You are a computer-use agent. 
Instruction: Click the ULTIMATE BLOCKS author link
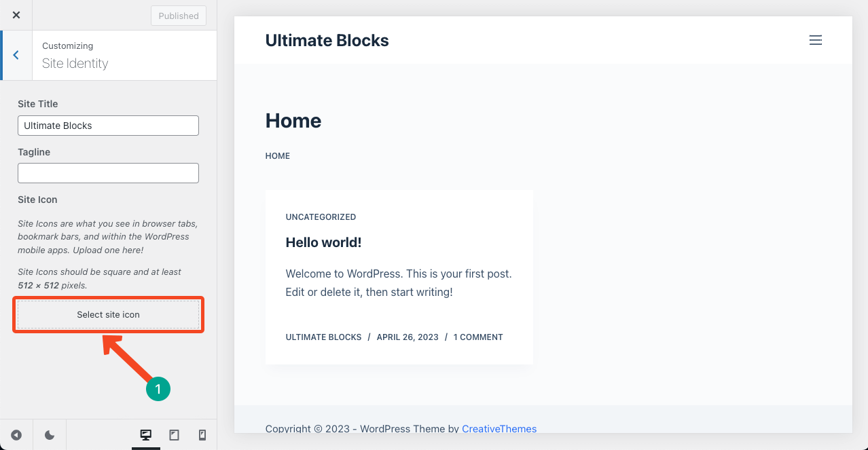pyautogui.click(x=323, y=337)
